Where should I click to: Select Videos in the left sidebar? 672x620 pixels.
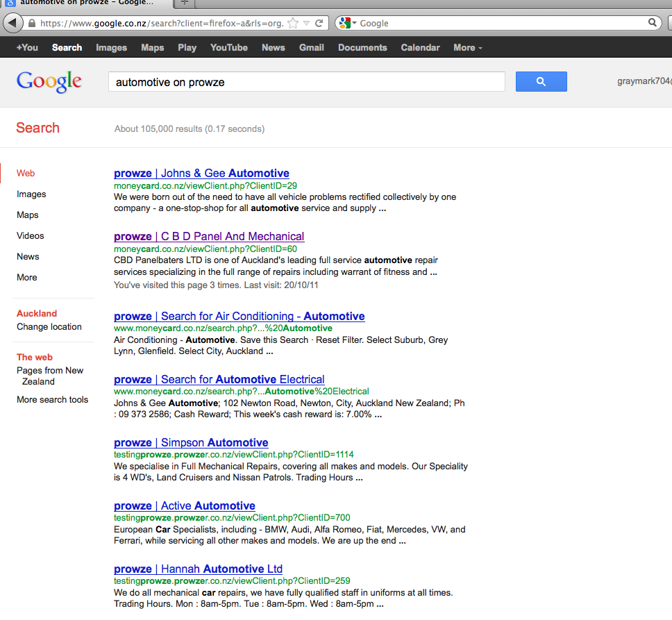tap(31, 235)
